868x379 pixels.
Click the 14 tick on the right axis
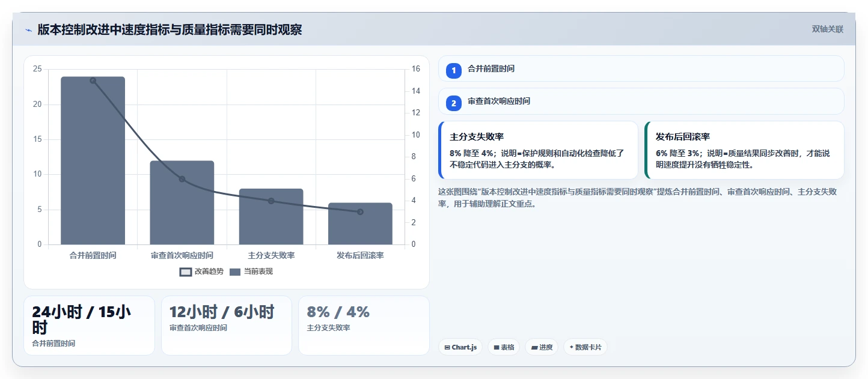(416, 91)
